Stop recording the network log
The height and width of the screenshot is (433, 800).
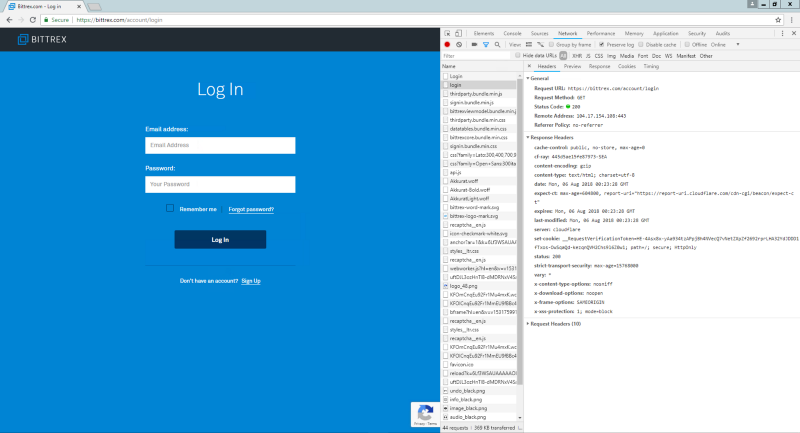pyautogui.click(x=447, y=45)
